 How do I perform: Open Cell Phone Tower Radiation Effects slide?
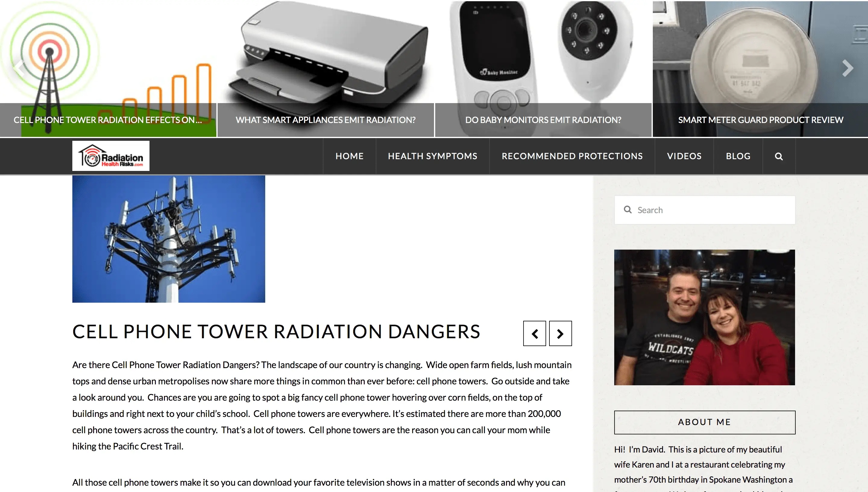[x=108, y=120]
